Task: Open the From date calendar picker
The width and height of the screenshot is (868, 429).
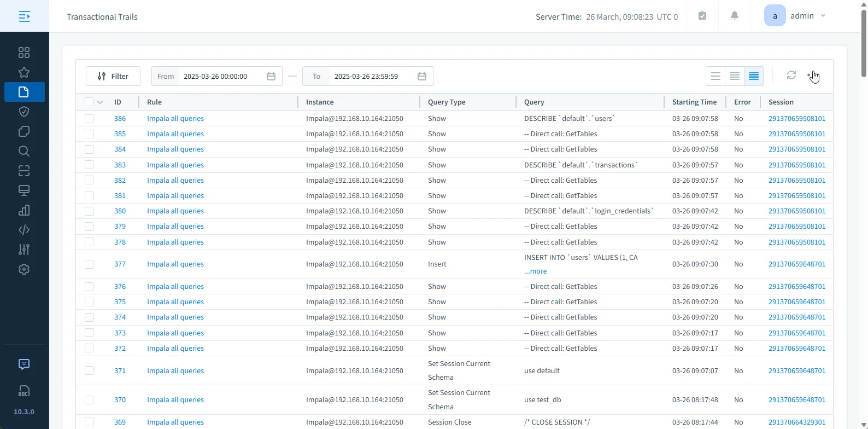Action: [x=271, y=76]
